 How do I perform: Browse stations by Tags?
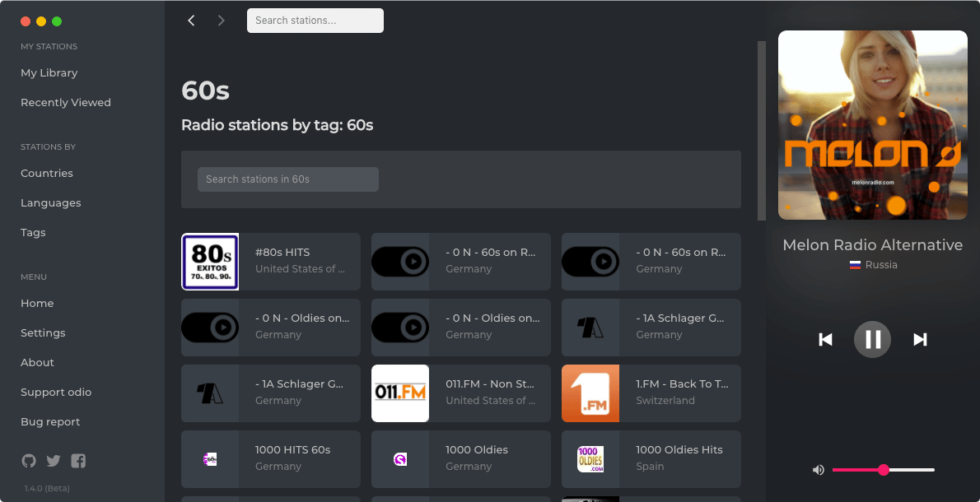pyautogui.click(x=33, y=232)
